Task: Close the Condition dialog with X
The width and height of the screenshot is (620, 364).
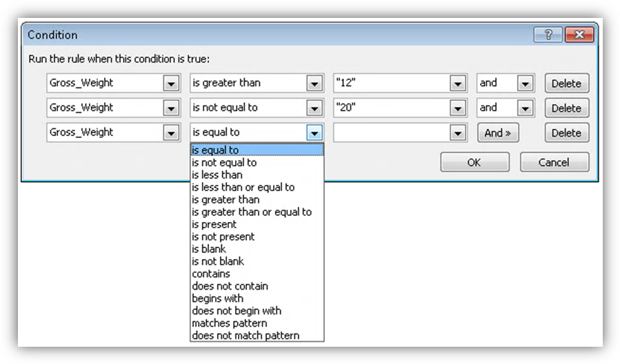Action: point(579,34)
